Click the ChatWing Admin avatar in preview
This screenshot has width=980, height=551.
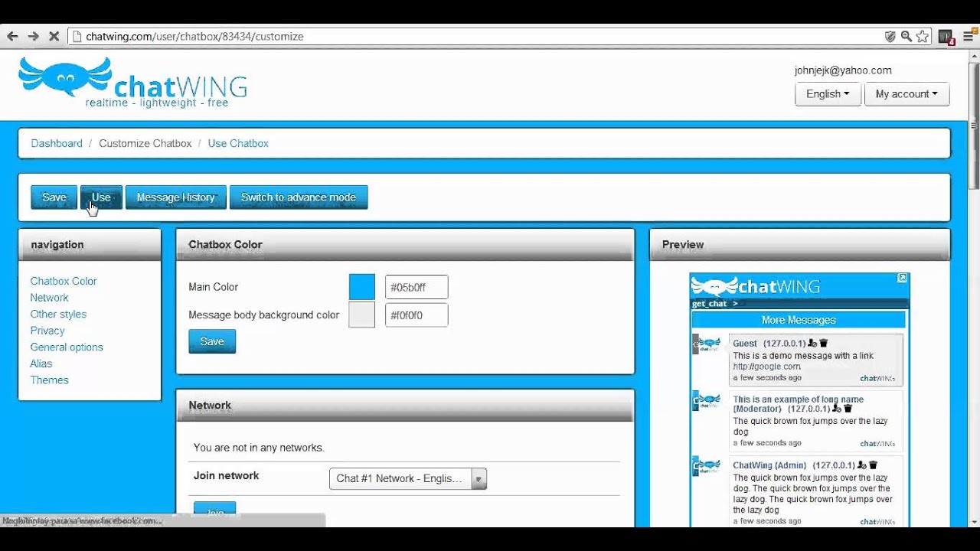pos(707,466)
